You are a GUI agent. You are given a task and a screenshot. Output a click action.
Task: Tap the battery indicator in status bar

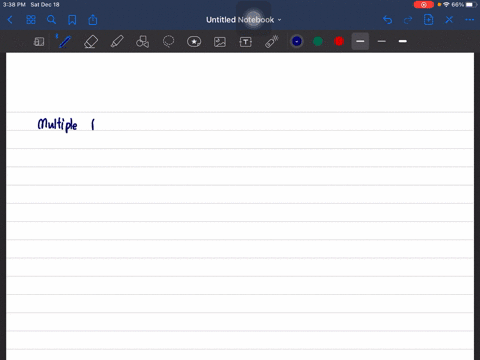pyautogui.click(x=471, y=5)
